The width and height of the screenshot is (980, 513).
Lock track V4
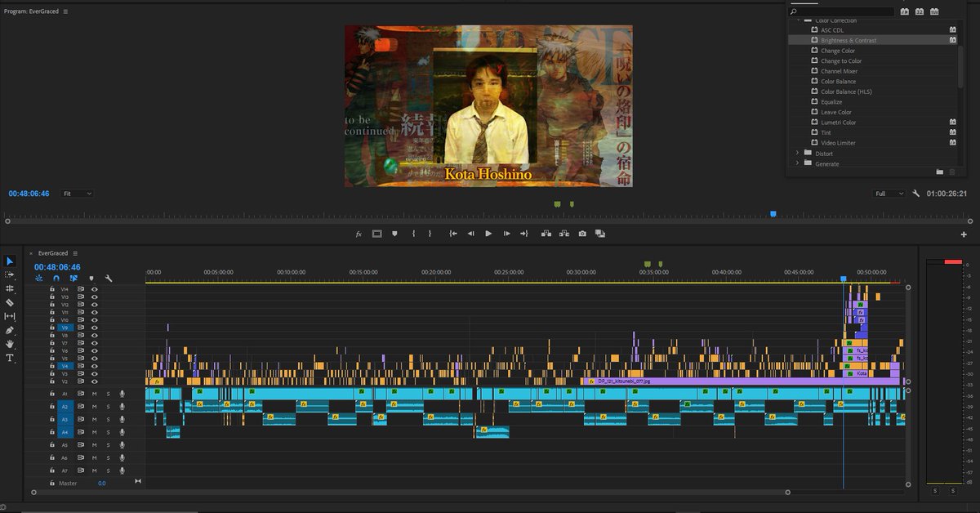click(52, 366)
